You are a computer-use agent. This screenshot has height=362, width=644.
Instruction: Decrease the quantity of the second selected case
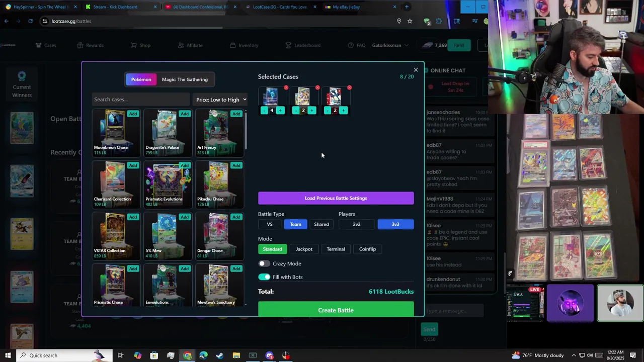(x=296, y=111)
